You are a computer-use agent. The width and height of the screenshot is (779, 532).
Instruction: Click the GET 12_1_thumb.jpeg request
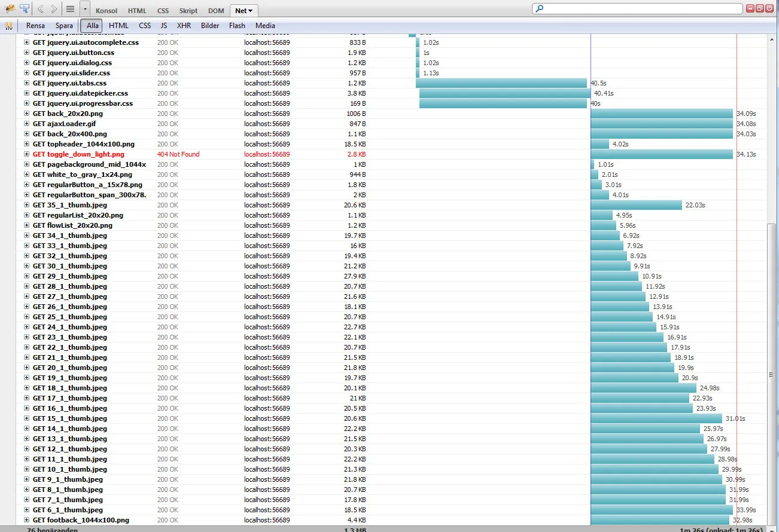(70, 449)
